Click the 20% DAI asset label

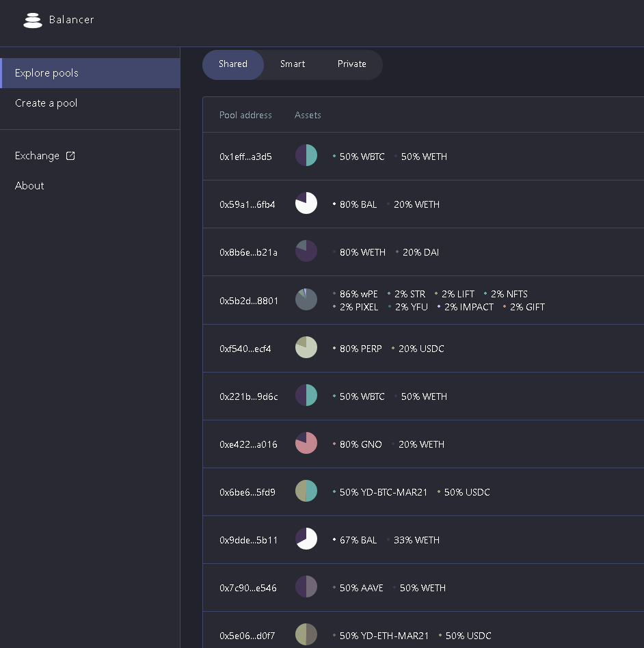[x=421, y=253]
